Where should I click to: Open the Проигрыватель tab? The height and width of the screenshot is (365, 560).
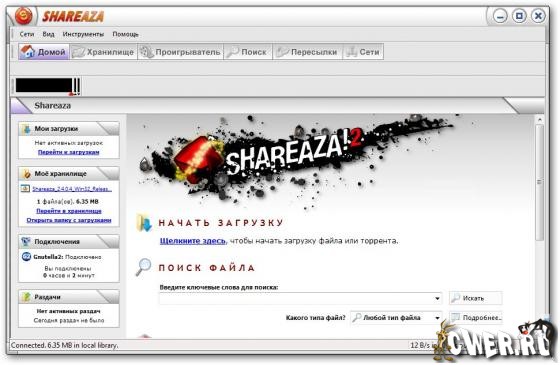(180, 52)
